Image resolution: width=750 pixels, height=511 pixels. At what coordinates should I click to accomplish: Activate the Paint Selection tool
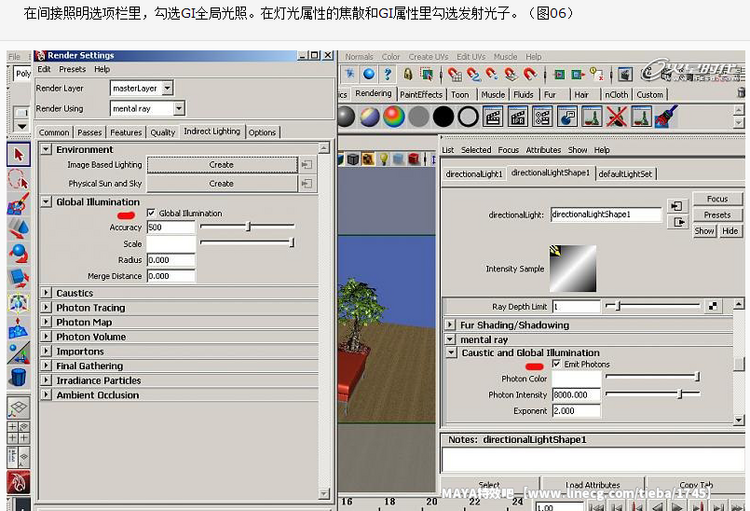19,203
